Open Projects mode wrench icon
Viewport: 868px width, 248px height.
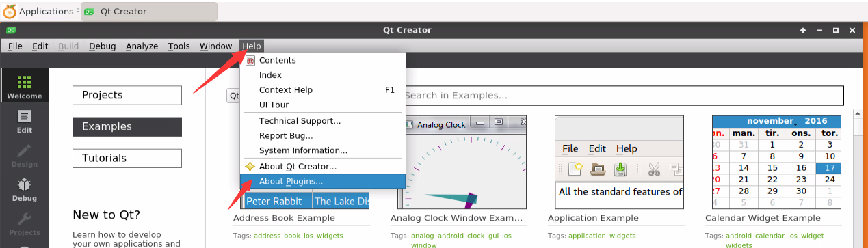pos(24,223)
